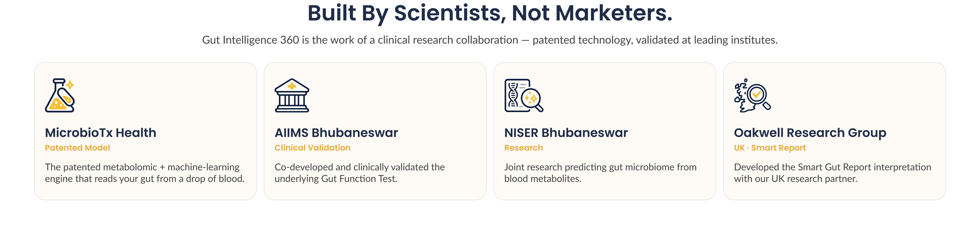
Task: Click the Smart Gut Report interpretation description
Action: 832,173
